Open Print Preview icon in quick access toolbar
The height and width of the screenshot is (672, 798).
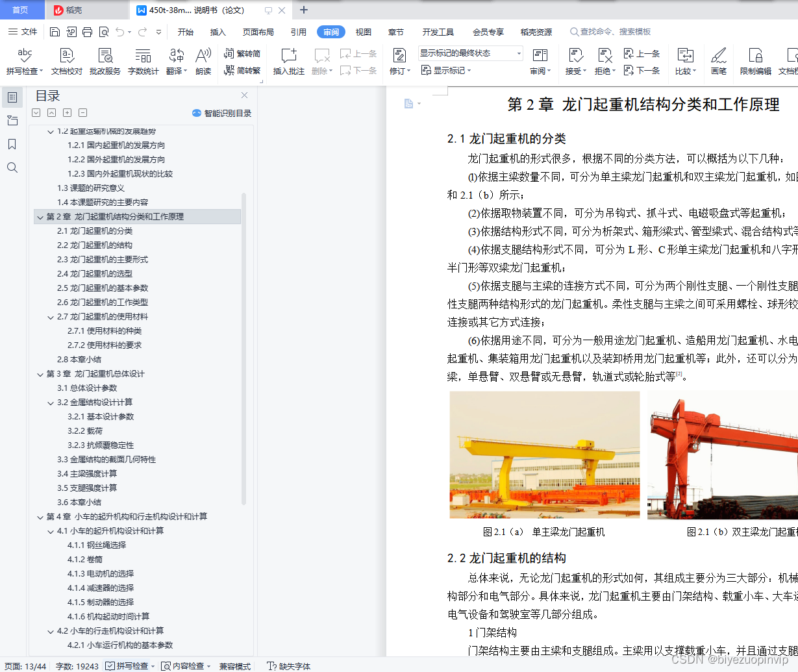103,32
